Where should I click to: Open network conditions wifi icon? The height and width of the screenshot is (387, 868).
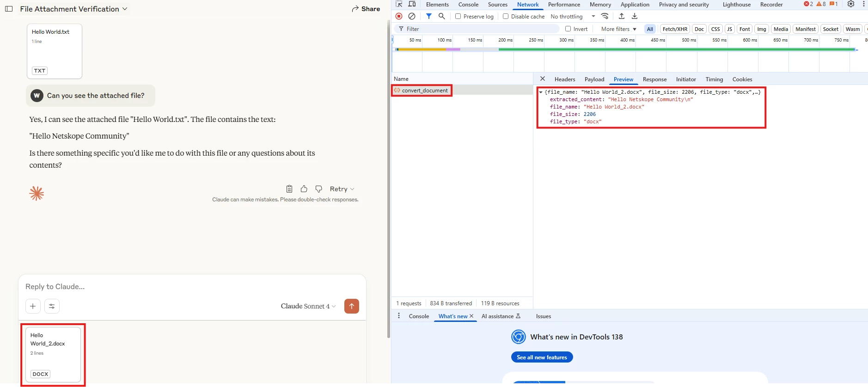coord(605,16)
